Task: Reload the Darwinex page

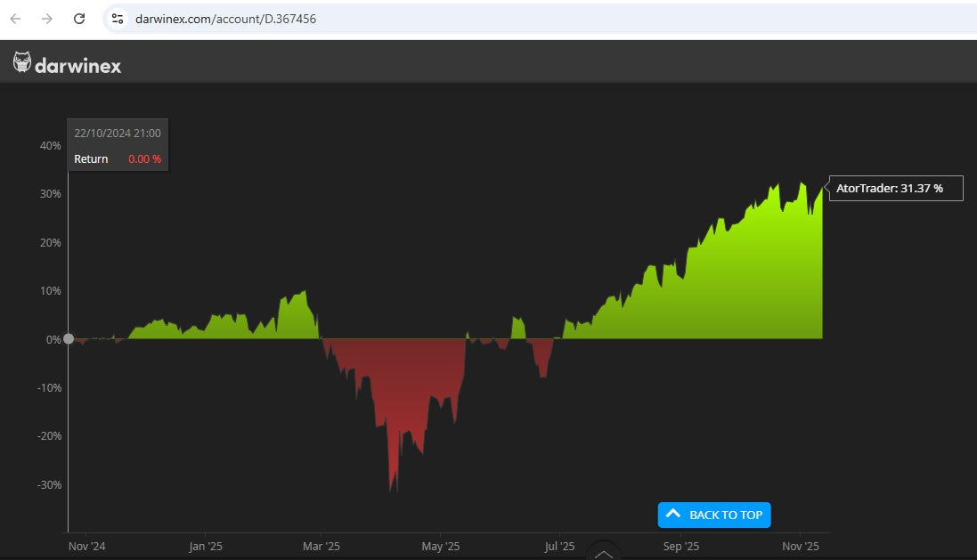Action: pyautogui.click(x=79, y=19)
